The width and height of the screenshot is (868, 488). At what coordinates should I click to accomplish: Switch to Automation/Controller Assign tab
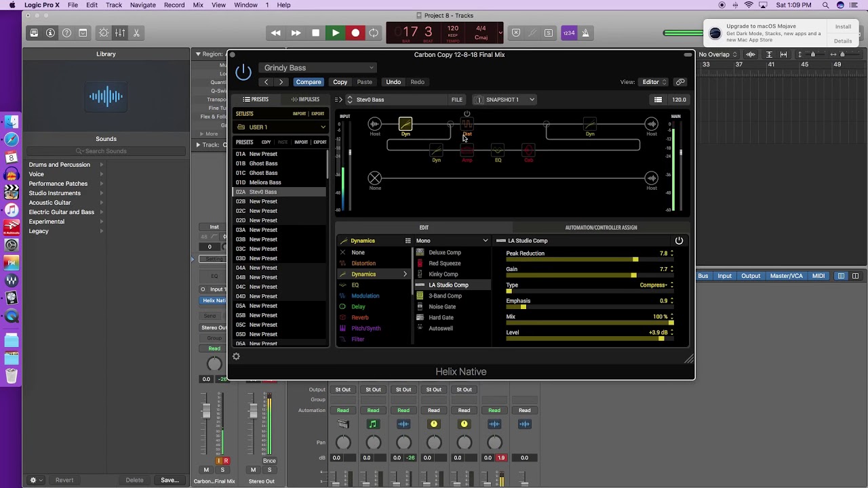[601, 228]
